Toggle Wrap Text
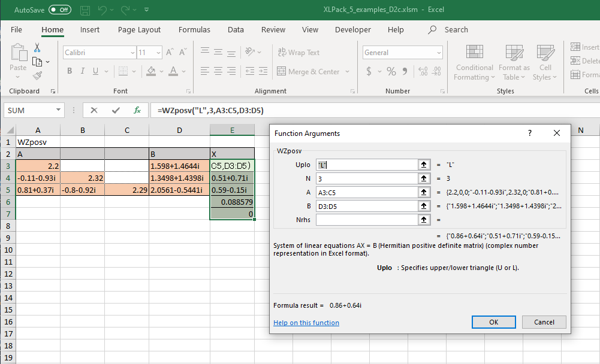This screenshot has height=364, width=600. (299, 52)
